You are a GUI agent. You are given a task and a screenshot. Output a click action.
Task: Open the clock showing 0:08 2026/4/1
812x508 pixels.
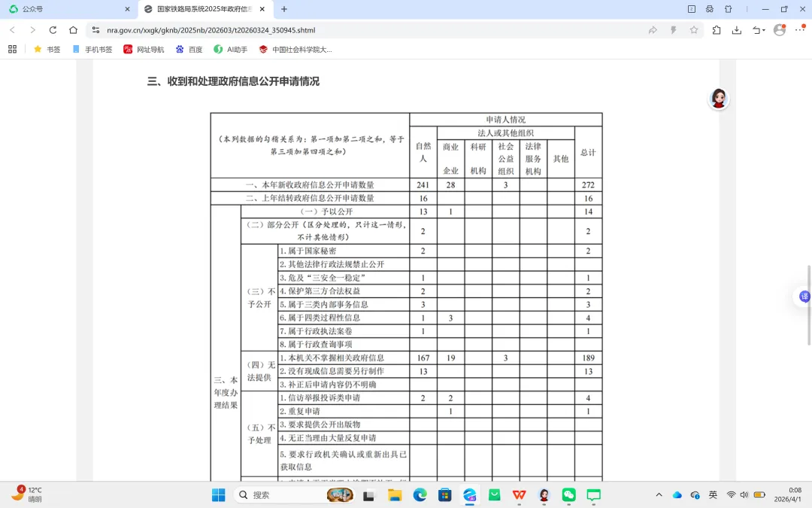coord(788,494)
